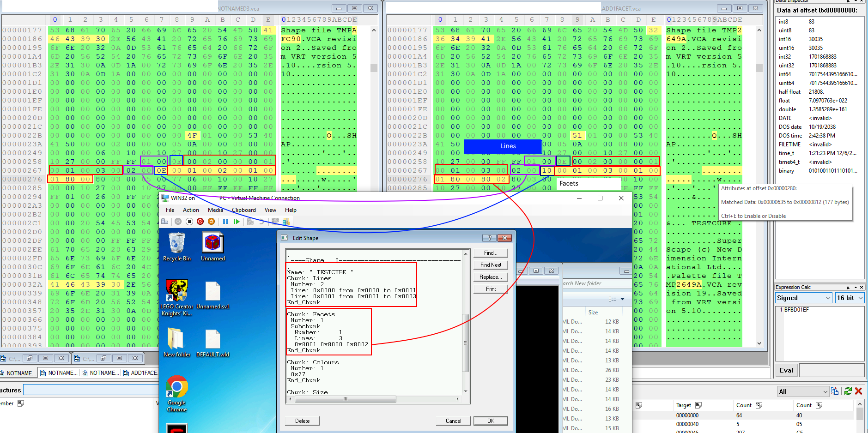Select the DEFAULT.wld file icon
Image resolution: width=868 pixels, height=433 pixels.
pos(212,343)
